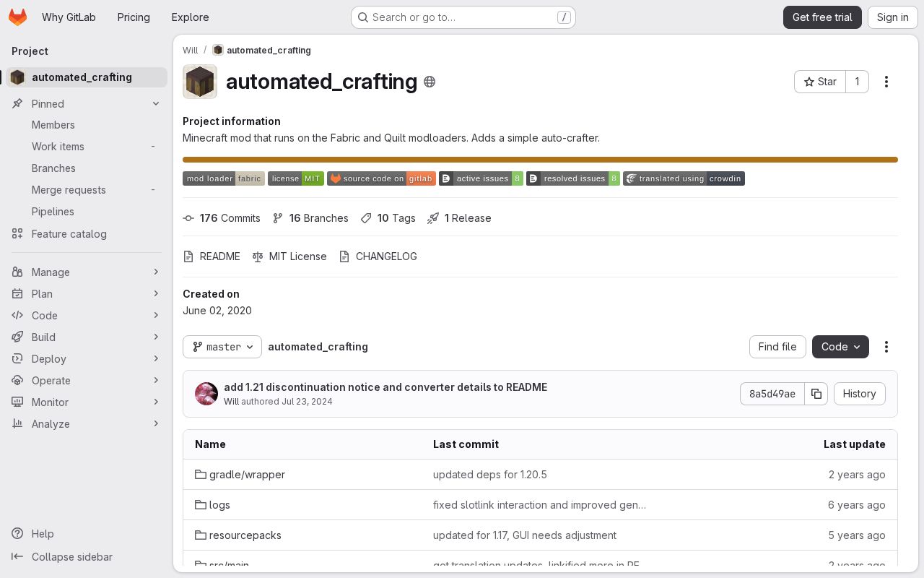View the 10 Tags list
Image resolution: width=924 pixels, height=578 pixels.
(x=388, y=218)
